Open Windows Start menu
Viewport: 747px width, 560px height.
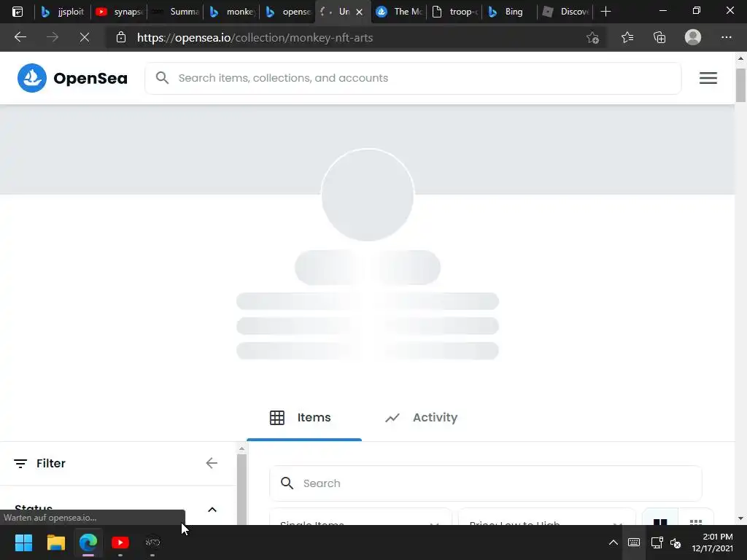[23, 542]
